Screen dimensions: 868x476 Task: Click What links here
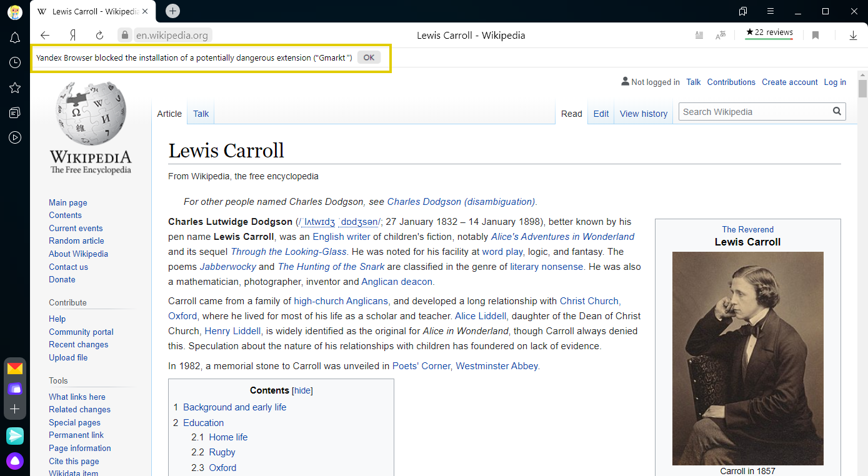pos(77,397)
